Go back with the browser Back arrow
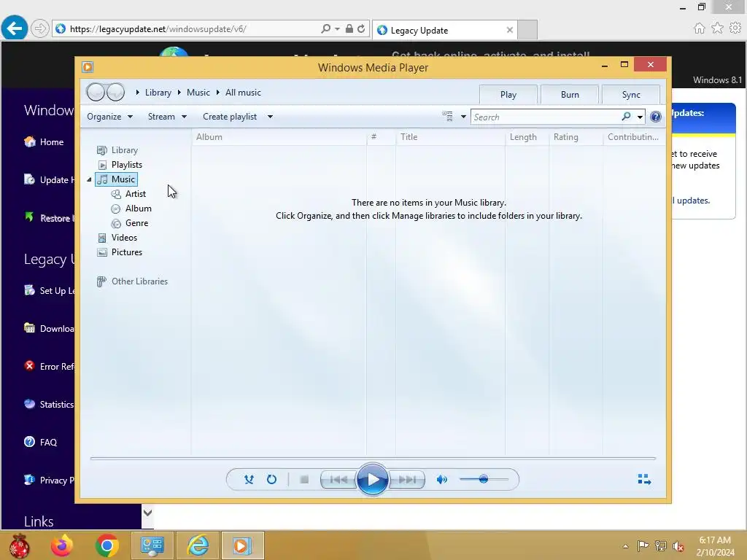 point(15,28)
